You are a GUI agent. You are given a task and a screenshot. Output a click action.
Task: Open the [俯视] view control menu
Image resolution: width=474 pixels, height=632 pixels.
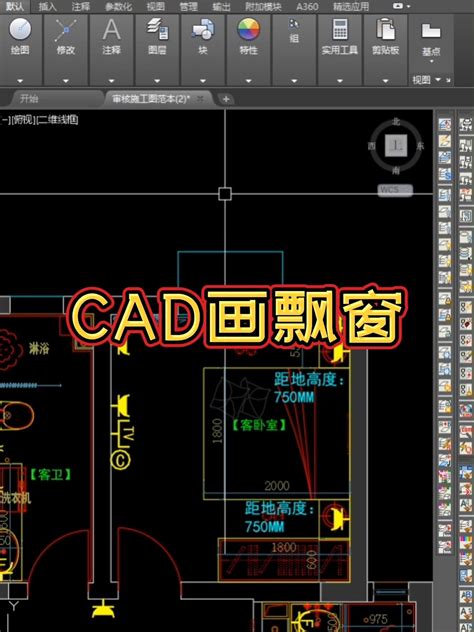(x=24, y=119)
